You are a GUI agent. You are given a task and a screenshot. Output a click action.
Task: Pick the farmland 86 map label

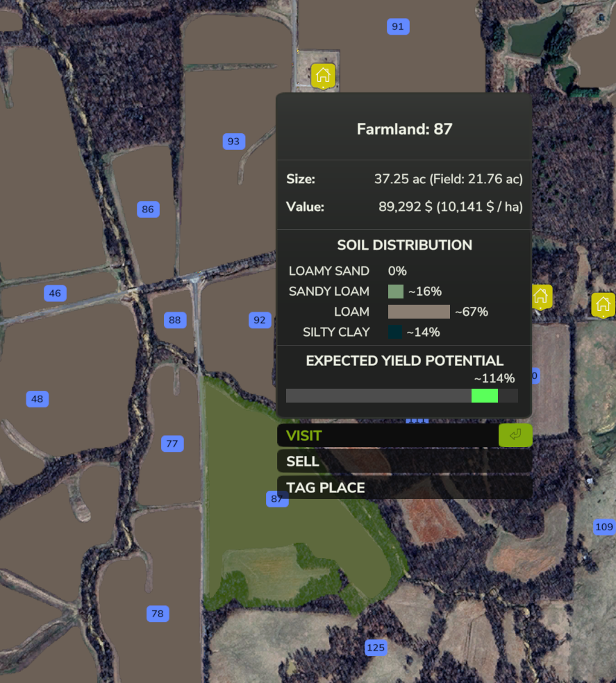[148, 209]
